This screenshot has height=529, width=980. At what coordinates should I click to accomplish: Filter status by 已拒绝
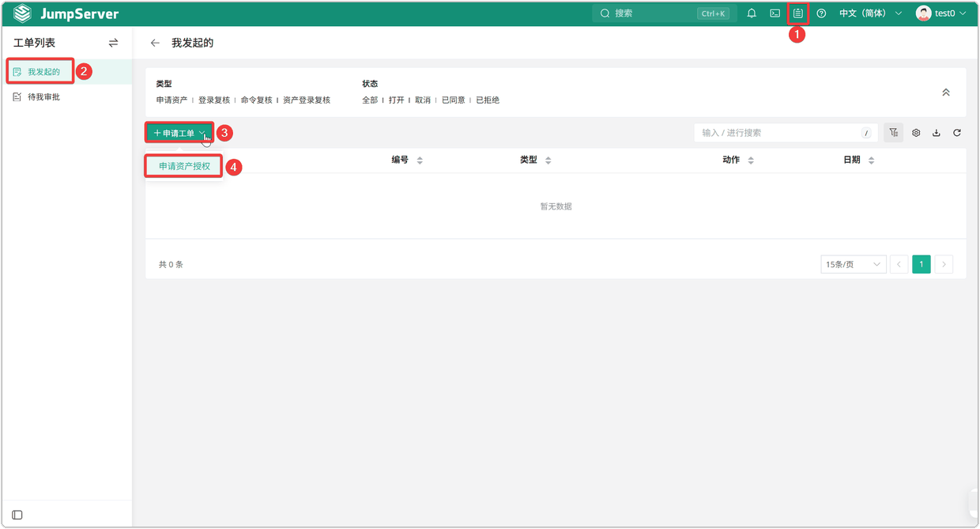[488, 100]
